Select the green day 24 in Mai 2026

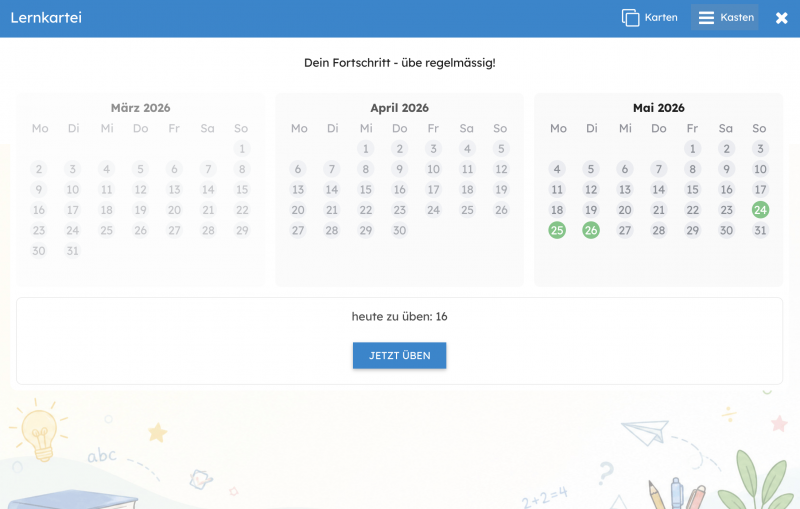tap(760, 210)
